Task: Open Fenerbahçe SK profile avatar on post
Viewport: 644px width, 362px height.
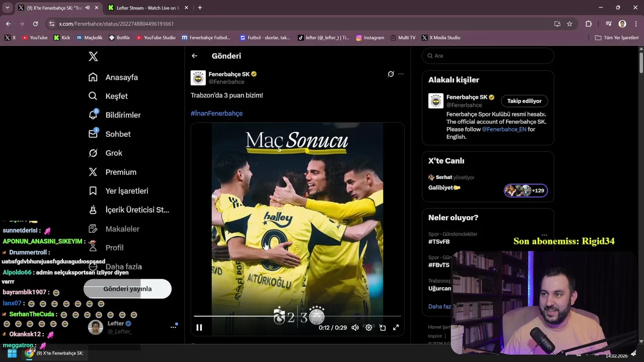Action: coord(198,78)
